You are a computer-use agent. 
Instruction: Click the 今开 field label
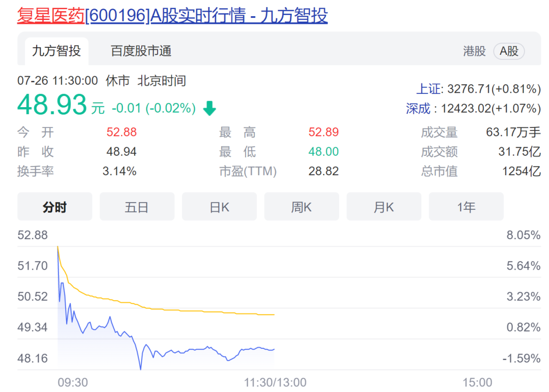click(x=36, y=132)
